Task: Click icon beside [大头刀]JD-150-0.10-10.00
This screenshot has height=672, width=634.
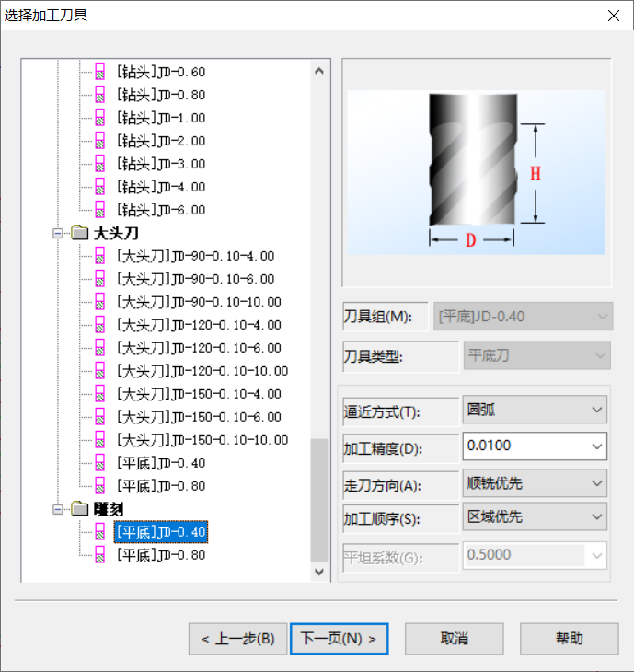Action: pos(99,440)
